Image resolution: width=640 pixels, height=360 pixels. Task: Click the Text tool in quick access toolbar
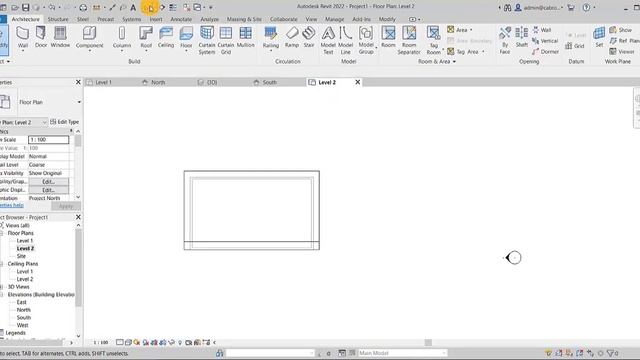[133, 7]
